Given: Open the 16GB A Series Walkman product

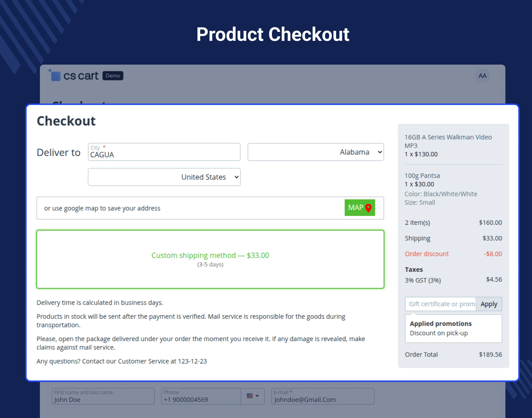Looking at the screenshot, I should (448, 141).
